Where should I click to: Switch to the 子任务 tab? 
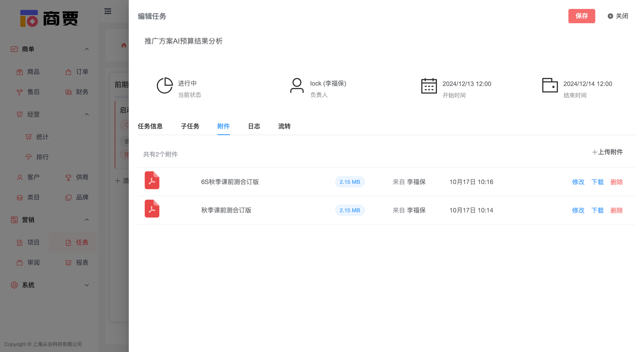(x=190, y=127)
